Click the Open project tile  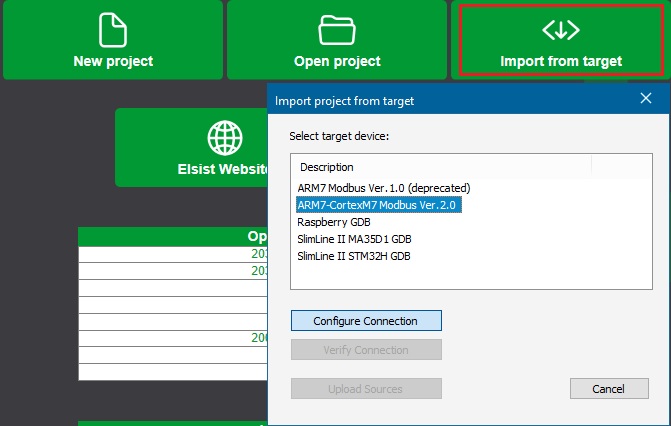pyautogui.click(x=337, y=39)
